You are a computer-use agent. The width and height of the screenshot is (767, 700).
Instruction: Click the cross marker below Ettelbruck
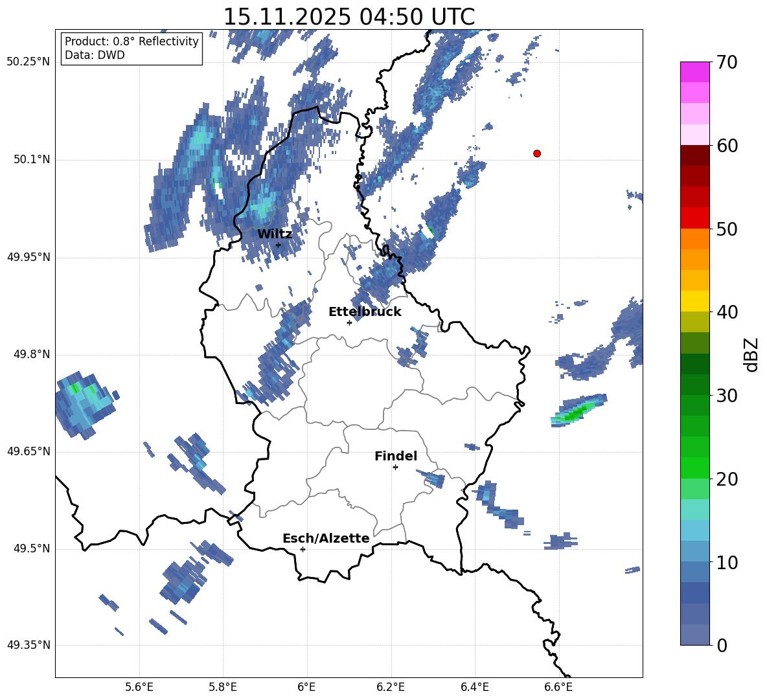349,322
